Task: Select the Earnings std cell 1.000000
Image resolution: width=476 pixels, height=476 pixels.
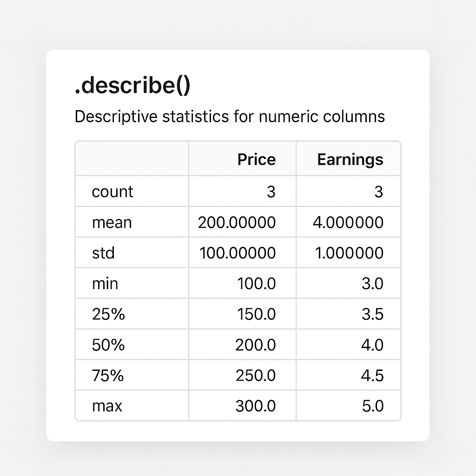Action: pos(348,253)
